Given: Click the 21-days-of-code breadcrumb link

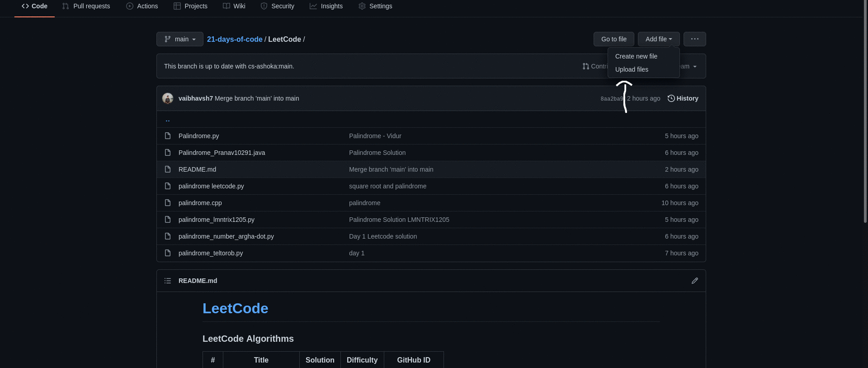Looking at the screenshot, I should (x=234, y=39).
